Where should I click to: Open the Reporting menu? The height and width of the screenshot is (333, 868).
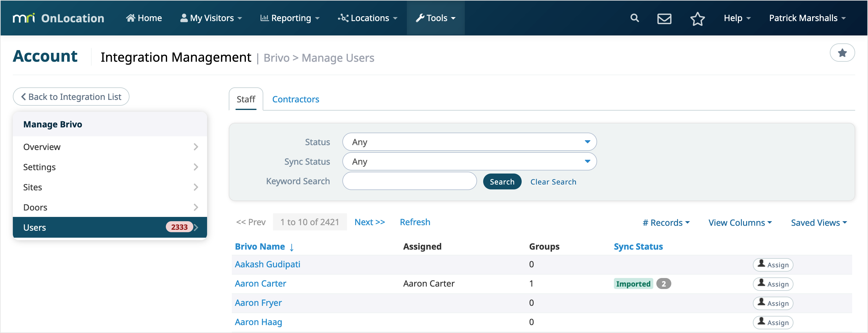(x=290, y=18)
